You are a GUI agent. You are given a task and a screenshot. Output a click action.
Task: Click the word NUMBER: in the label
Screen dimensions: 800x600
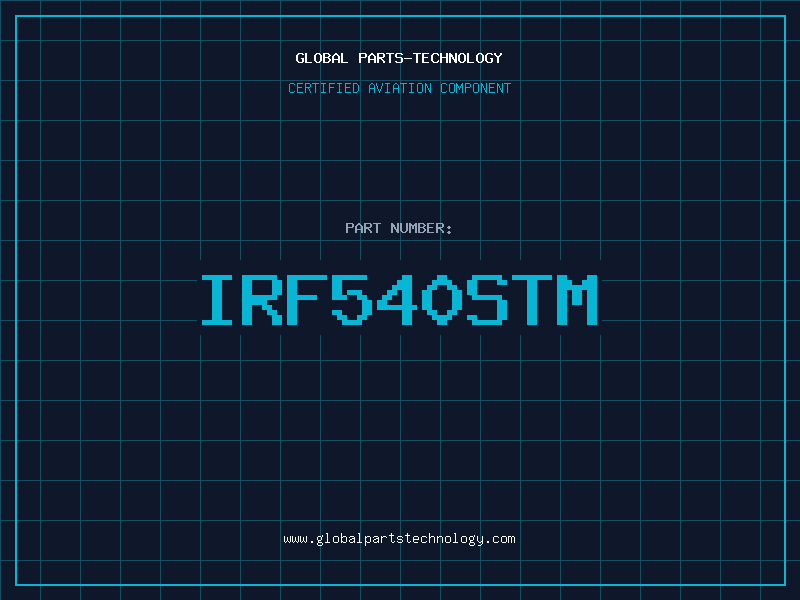pyautogui.click(x=420, y=228)
